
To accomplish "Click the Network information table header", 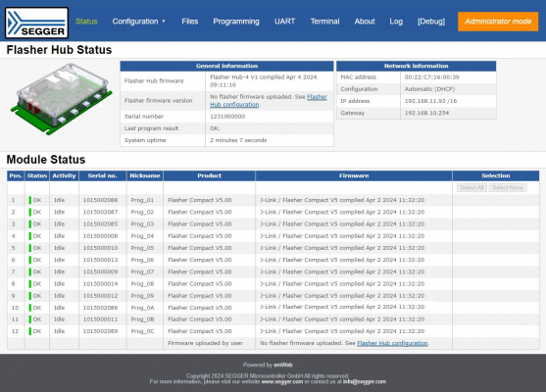I will 416,66.
